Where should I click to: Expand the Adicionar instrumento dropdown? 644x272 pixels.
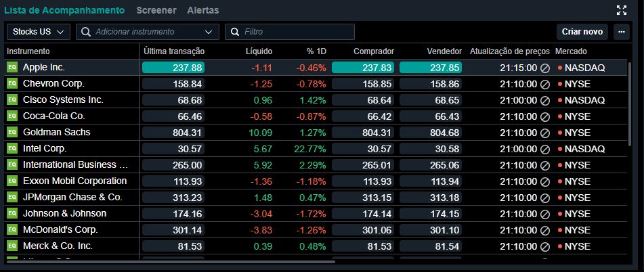pyautogui.click(x=209, y=32)
